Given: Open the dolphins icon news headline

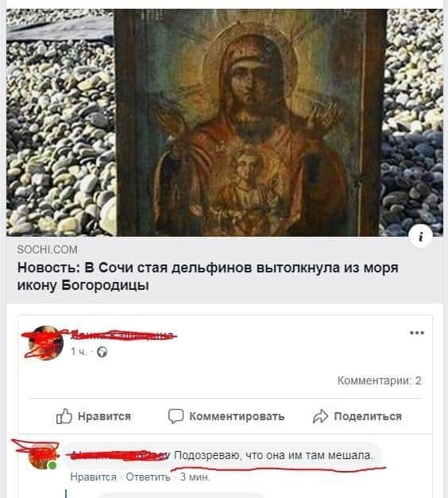Looking at the screenshot, I should pos(207,276).
